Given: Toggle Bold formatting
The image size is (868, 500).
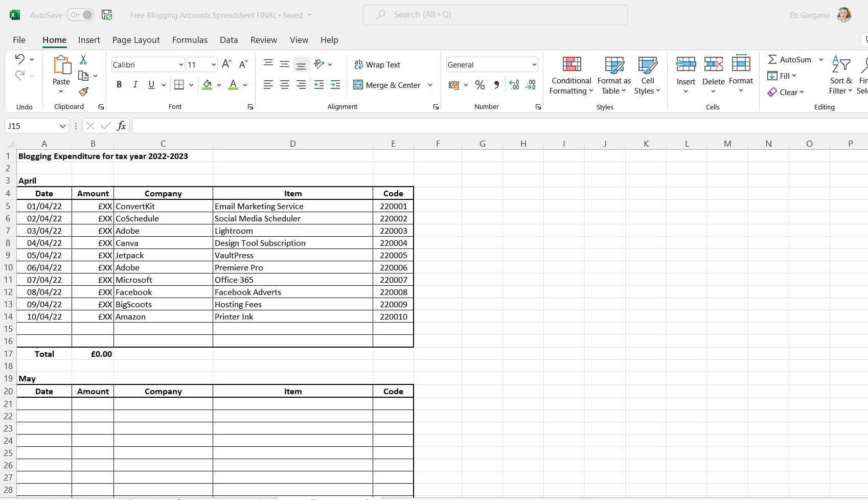Looking at the screenshot, I should pyautogui.click(x=119, y=85).
